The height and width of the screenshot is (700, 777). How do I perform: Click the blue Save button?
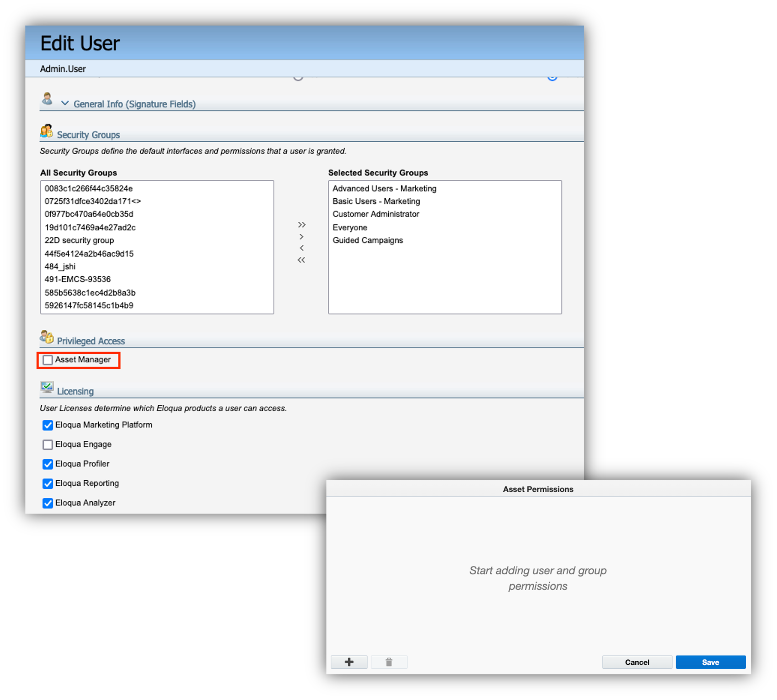pos(710,662)
